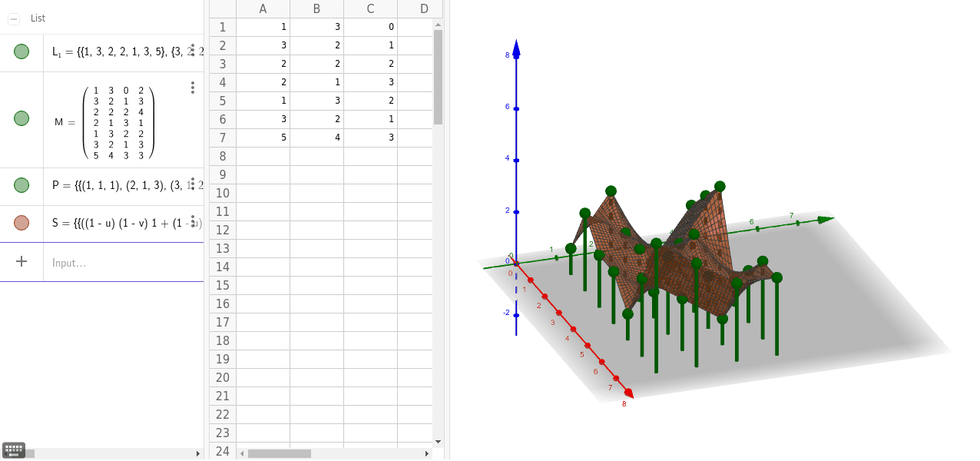The width and height of the screenshot is (980, 461).
Task: Click cell A7 containing value 5
Action: click(x=263, y=138)
